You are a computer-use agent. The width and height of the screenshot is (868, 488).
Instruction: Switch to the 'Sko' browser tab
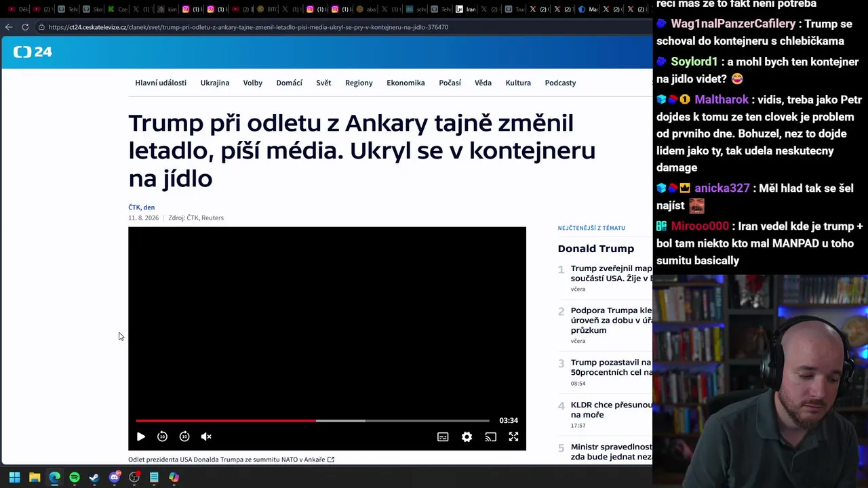(x=94, y=9)
